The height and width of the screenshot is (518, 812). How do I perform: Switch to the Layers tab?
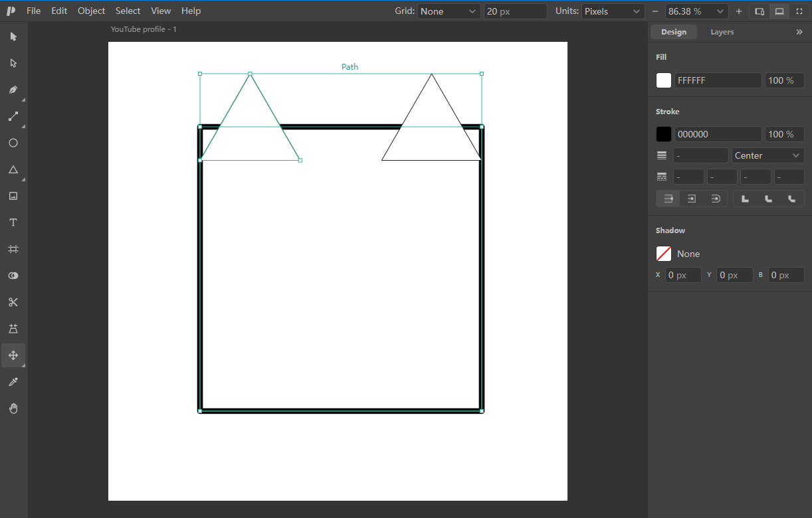[x=722, y=32]
